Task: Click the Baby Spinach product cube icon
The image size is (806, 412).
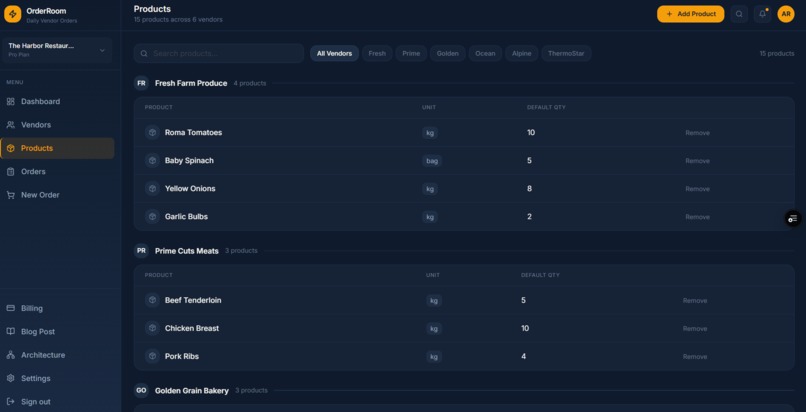Action: [152, 161]
